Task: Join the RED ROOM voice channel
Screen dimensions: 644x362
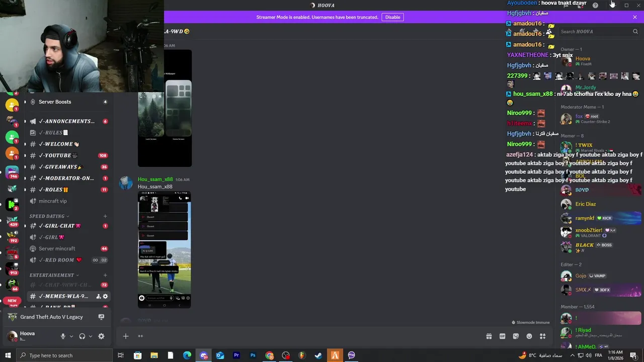Action: click(67, 260)
